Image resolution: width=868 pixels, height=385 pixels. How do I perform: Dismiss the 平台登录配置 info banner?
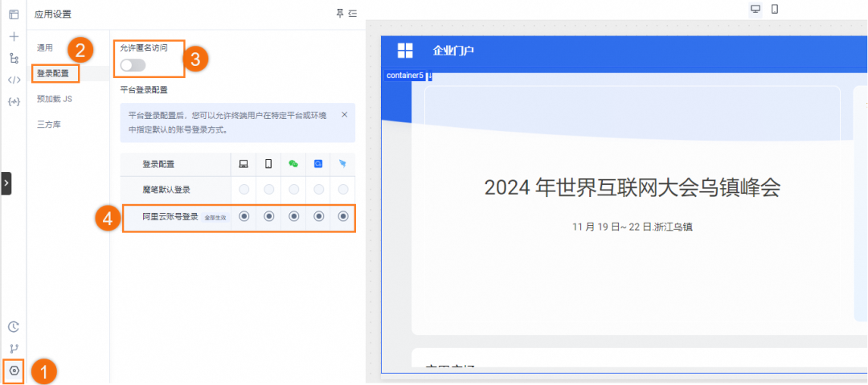click(x=344, y=115)
